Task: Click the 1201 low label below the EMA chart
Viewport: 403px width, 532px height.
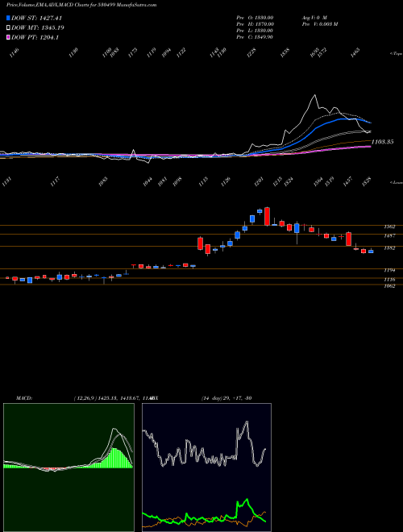Action: click(x=259, y=181)
